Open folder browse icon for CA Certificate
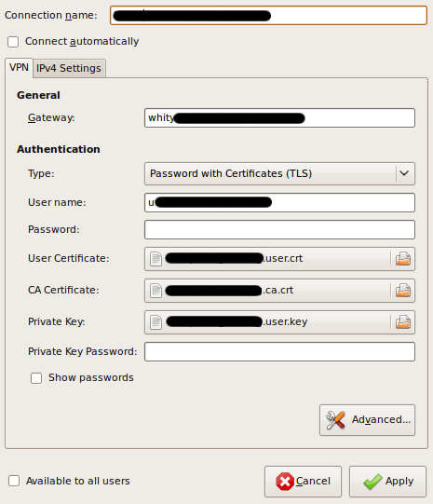Viewport: 433px width, 504px height. click(403, 291)
